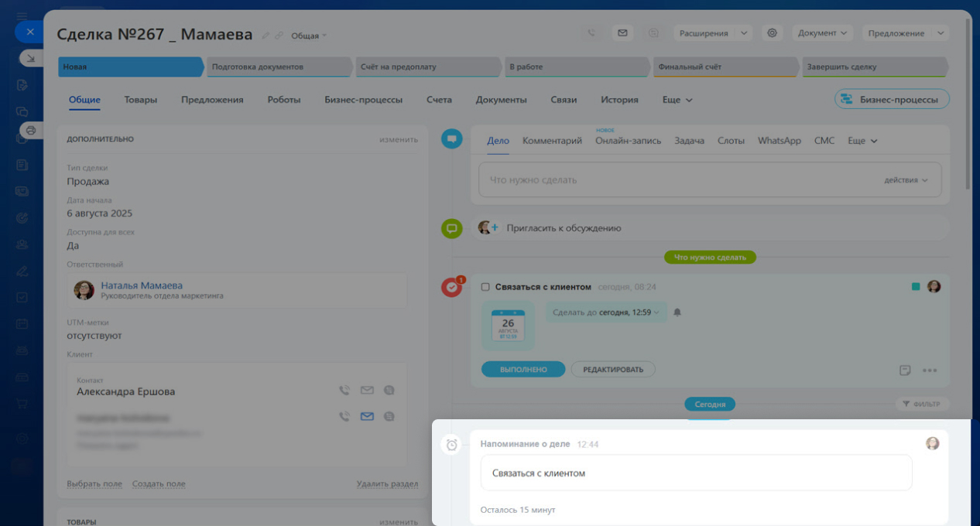The width and height of the screenshot is (980, 526).
Task: Switch to the Предложения tab
Action: [x=212, y=100]
